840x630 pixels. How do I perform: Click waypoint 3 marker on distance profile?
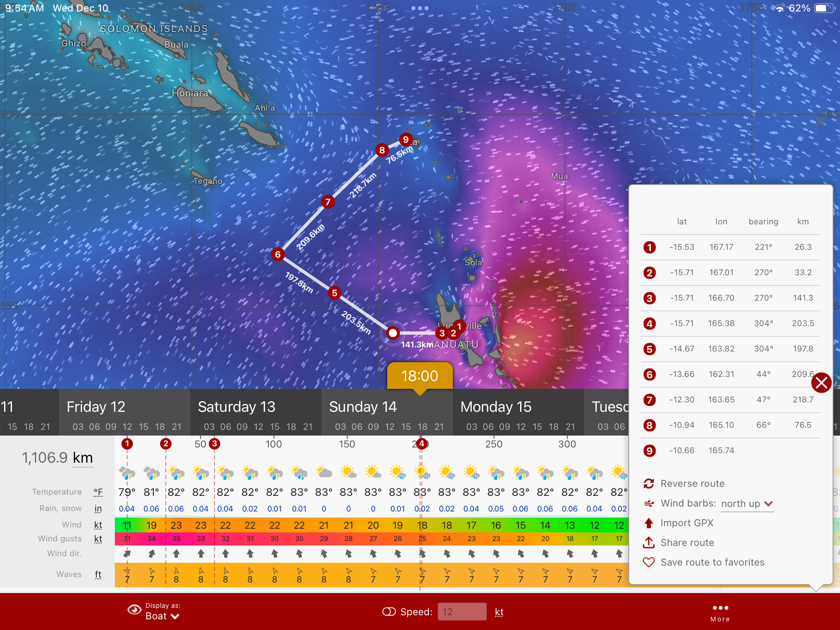pyautogui.click(x=214, y=443)
